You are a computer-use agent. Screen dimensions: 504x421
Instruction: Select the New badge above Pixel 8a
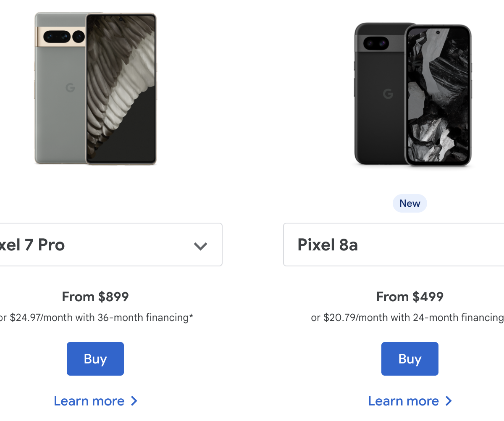click(409, 203)
